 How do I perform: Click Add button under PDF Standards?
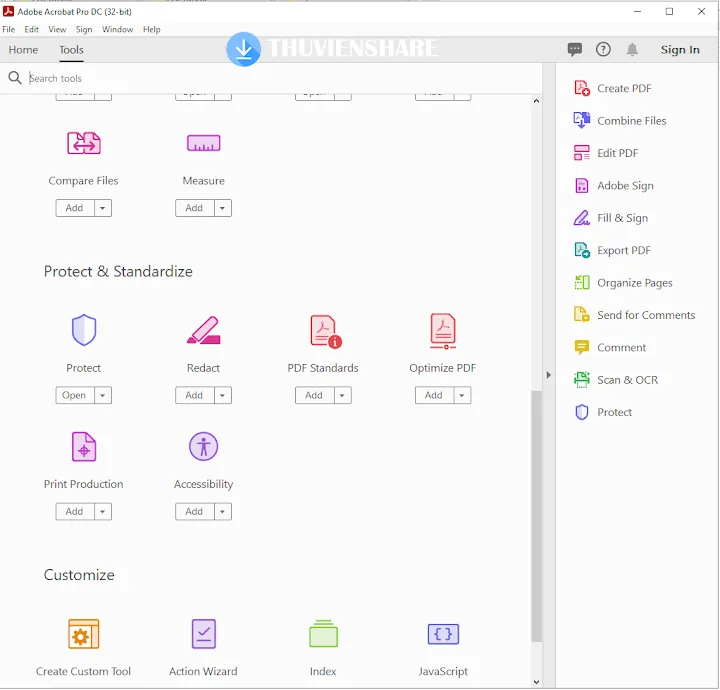coord(315,395)
